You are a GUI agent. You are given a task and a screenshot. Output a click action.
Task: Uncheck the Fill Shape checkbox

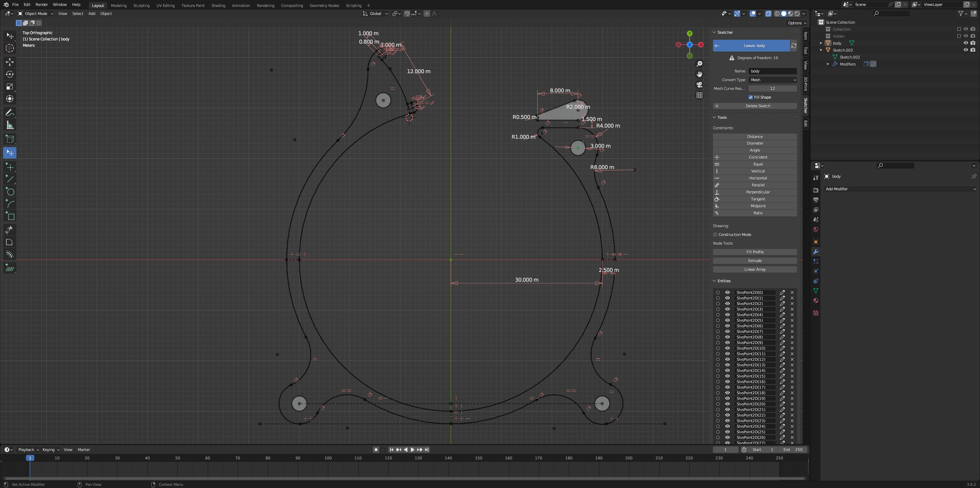[751, 97]
